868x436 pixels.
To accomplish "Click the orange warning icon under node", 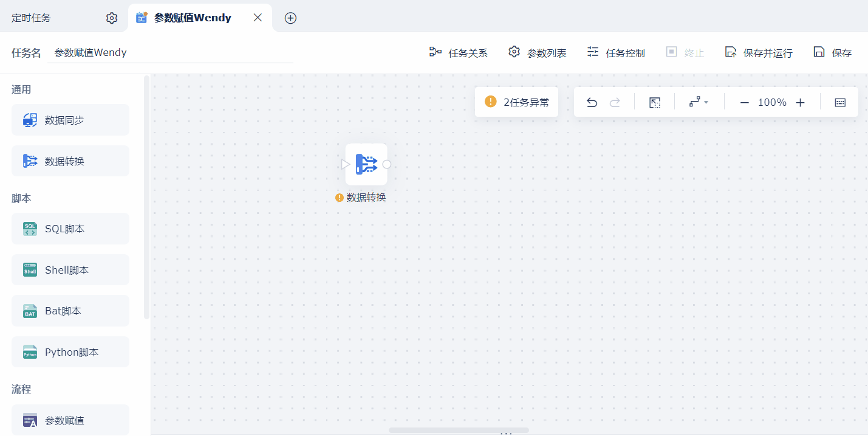I will click(340, 198).
